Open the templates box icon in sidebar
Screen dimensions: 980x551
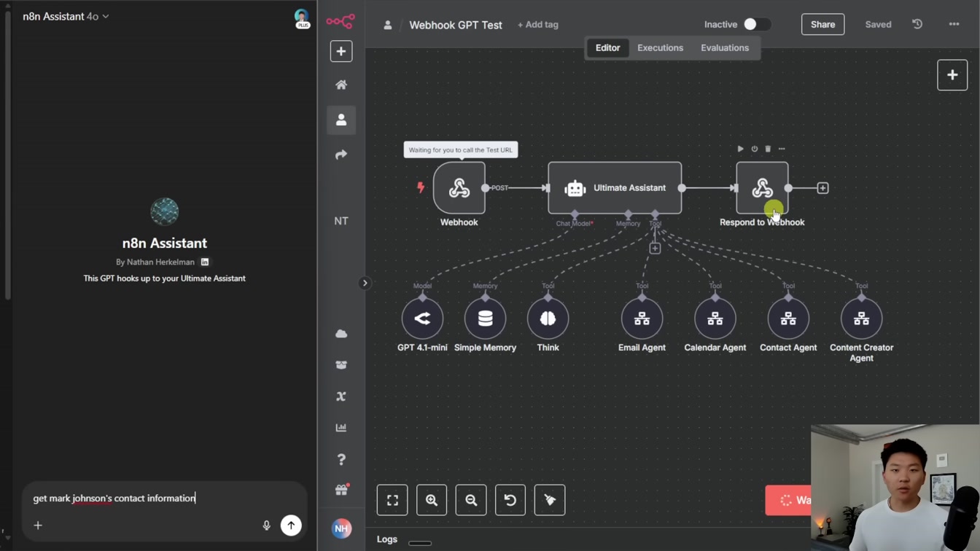(341, 365)
